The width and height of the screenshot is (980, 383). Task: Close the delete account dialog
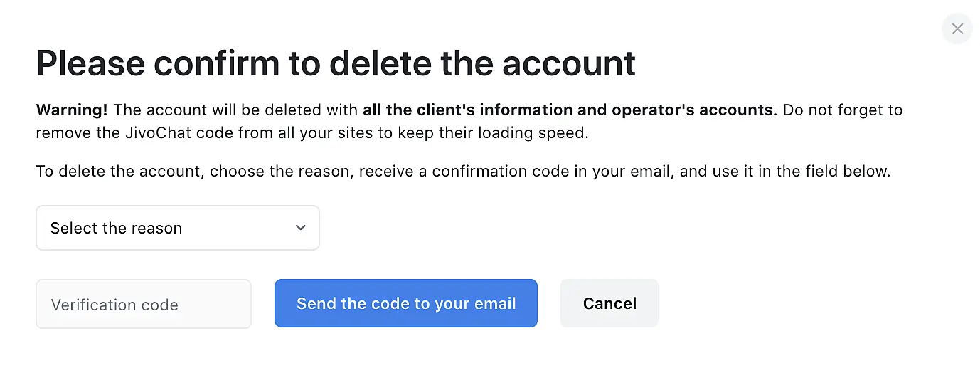pos(957,29)
